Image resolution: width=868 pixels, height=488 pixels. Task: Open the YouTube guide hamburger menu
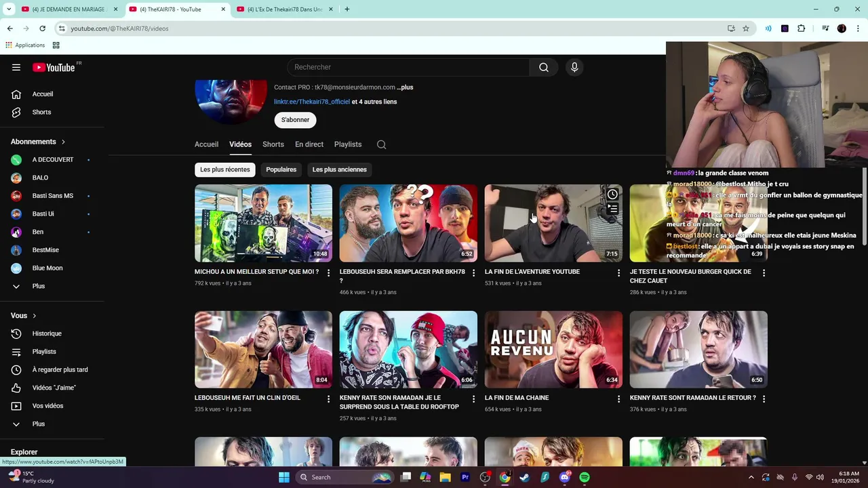click(x=16, y=67)
